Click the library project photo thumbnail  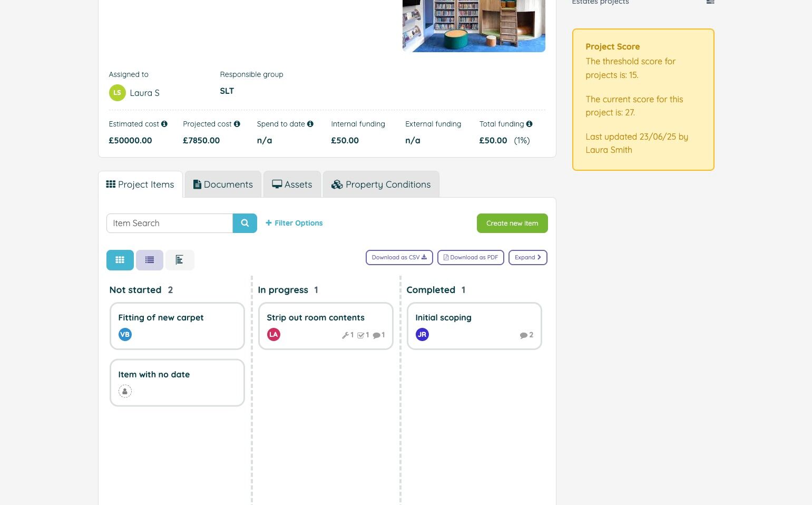[x=474, y=26]
